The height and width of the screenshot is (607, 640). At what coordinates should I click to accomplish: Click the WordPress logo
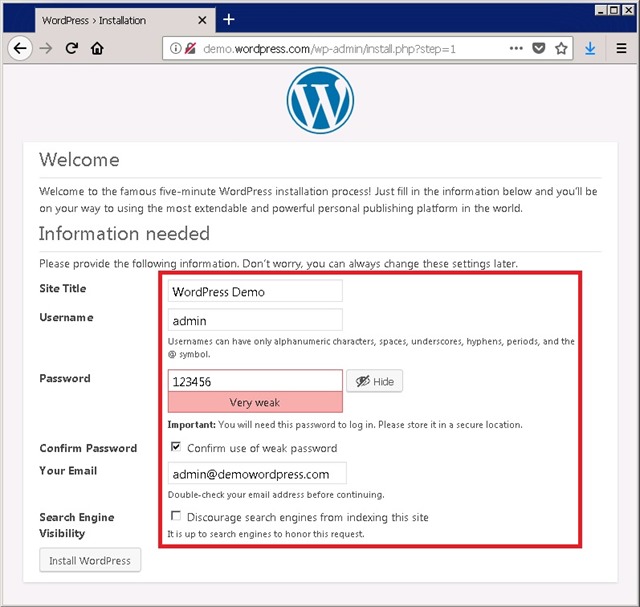click(320, 100)
